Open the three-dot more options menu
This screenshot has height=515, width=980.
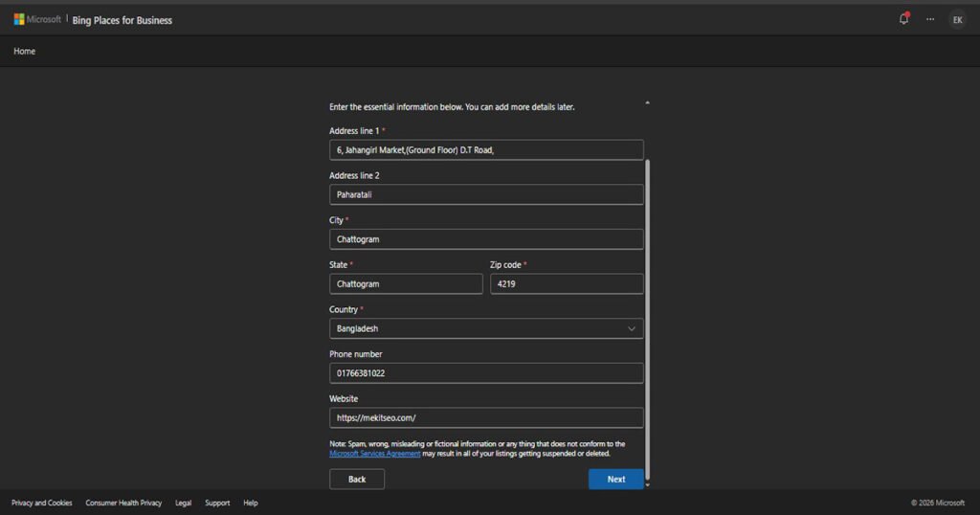pos(930,19)
